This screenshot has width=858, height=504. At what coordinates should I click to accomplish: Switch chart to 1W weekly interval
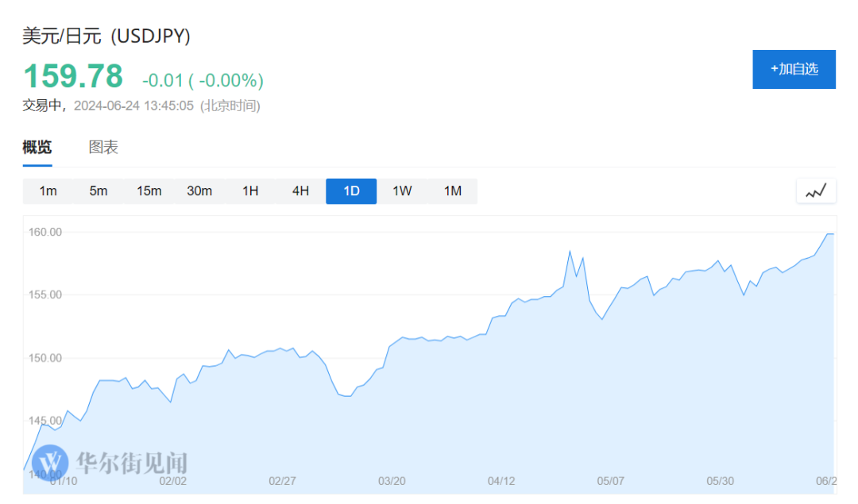pos(402,191)
